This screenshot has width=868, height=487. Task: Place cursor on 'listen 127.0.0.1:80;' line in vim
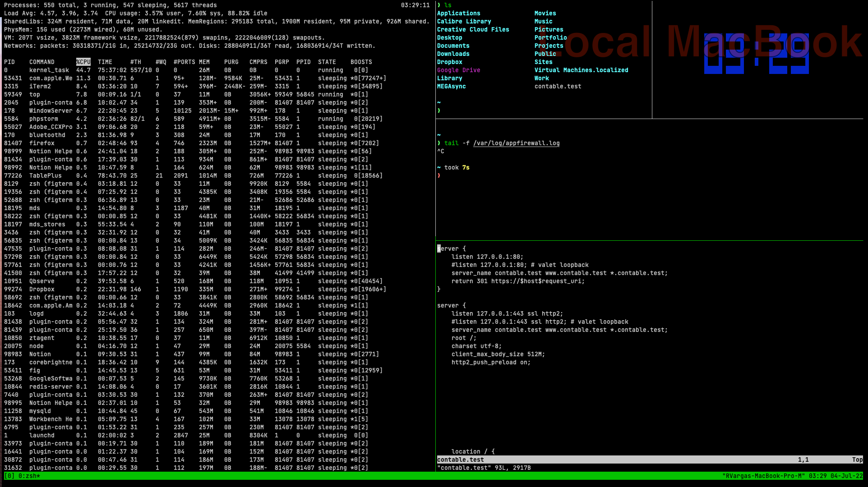[488, 257]
